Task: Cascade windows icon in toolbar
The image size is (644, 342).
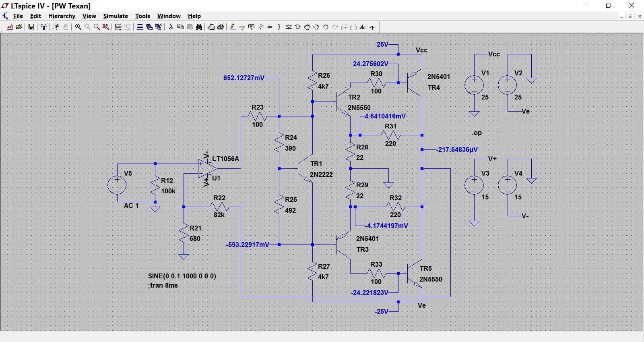Action: pyautogui.click(x=149, y=27)
